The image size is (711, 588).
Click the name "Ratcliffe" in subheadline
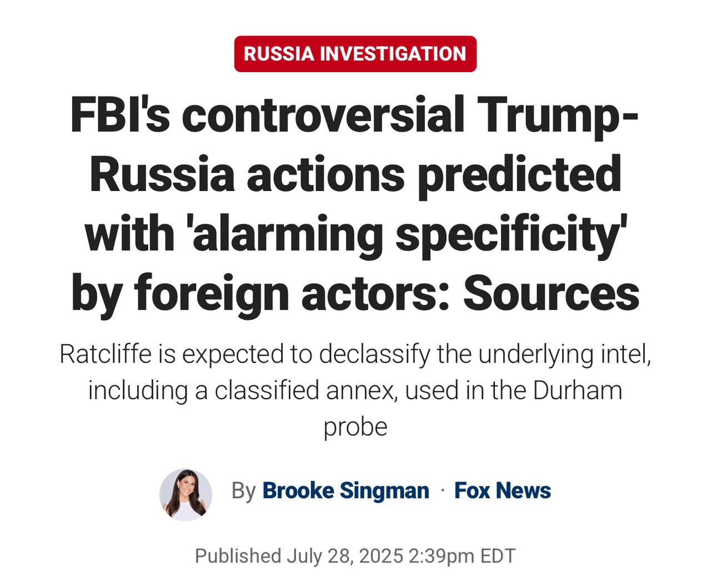(x=106, y=354)
